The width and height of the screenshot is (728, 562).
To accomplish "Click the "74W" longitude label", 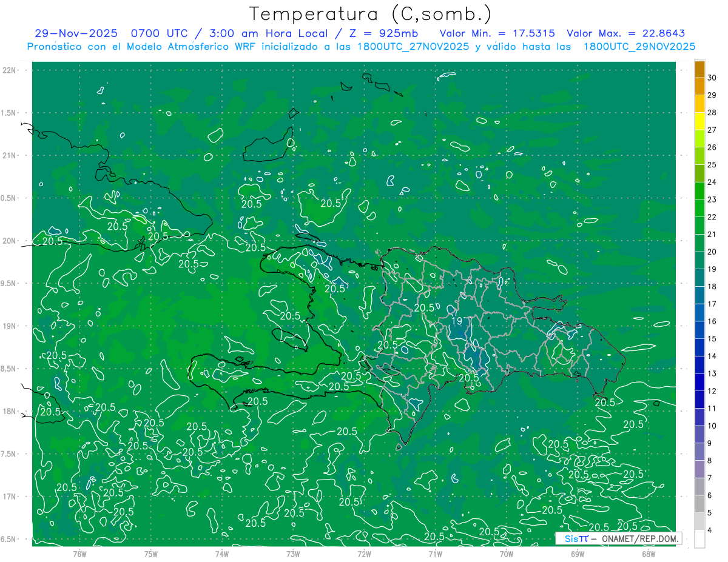I will tap(222, 554).
